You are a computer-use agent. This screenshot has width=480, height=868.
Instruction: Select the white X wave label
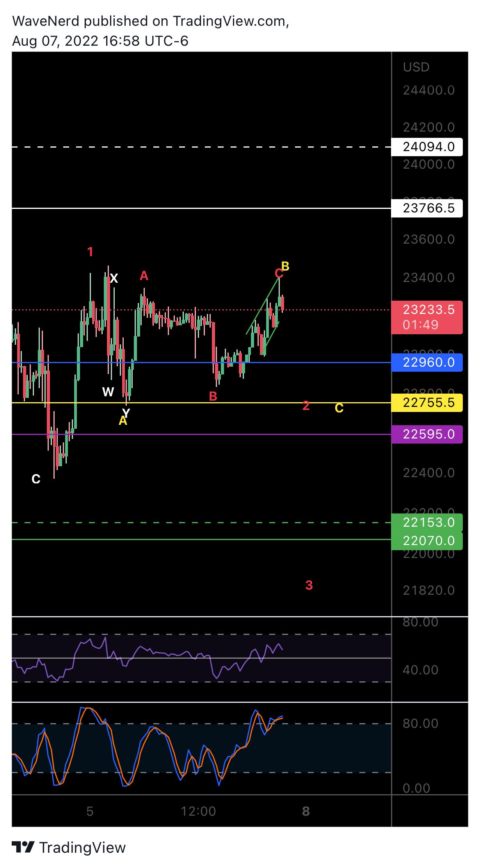(114, 278)
